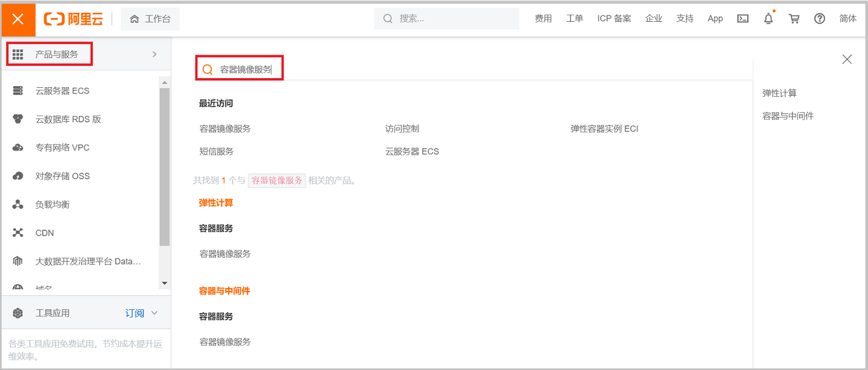This screenshot has width=868, height=370.
Task: Open recent 容器镜像服务 under 最近访问
Action: [x=225, y=129]
